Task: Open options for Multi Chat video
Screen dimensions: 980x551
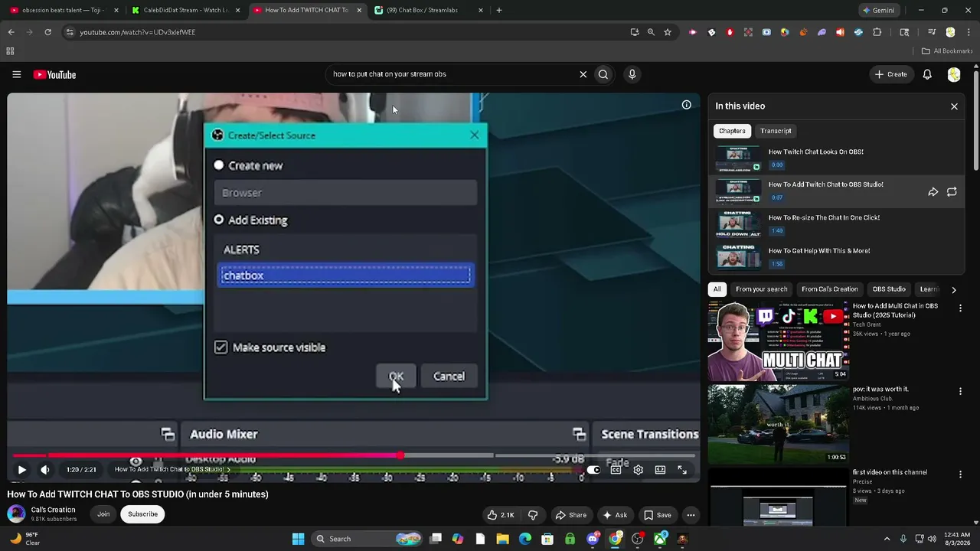Action: click(960, 308)
